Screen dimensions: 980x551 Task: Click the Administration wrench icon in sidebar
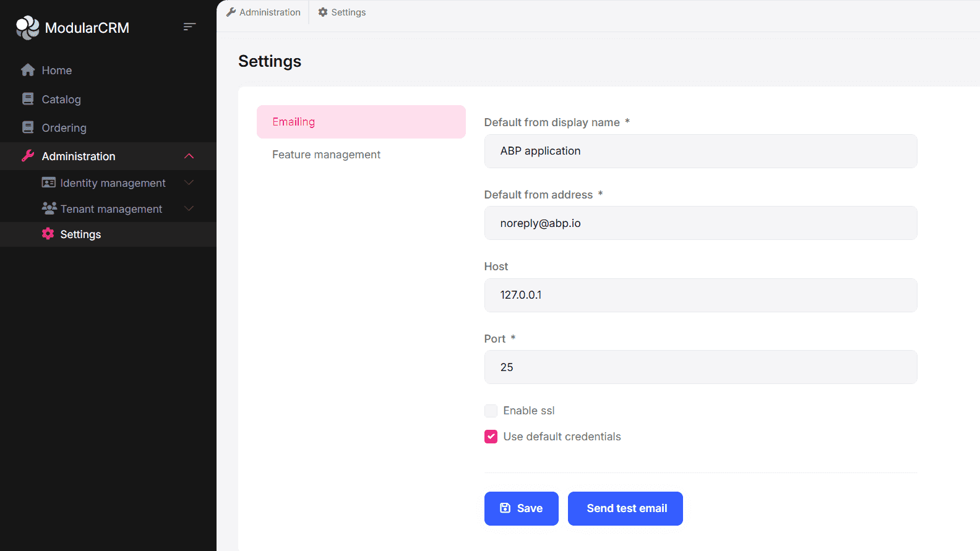click(x=28, y=156)
